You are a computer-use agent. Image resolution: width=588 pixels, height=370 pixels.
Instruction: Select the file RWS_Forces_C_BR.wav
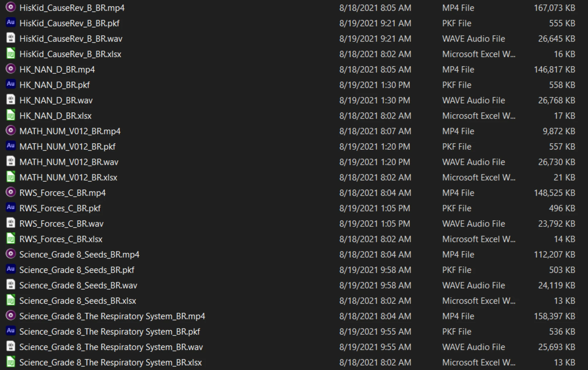[x=61, y=224]
